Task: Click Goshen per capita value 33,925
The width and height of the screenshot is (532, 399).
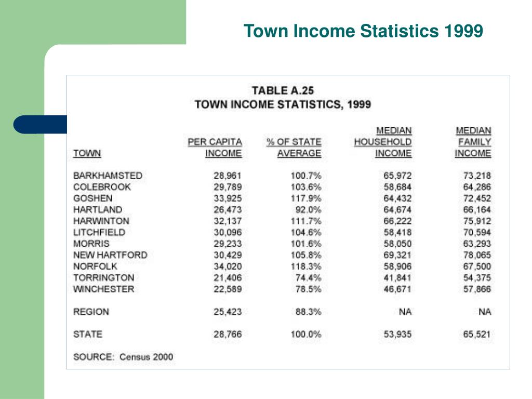Action: [x=228, y=198]
